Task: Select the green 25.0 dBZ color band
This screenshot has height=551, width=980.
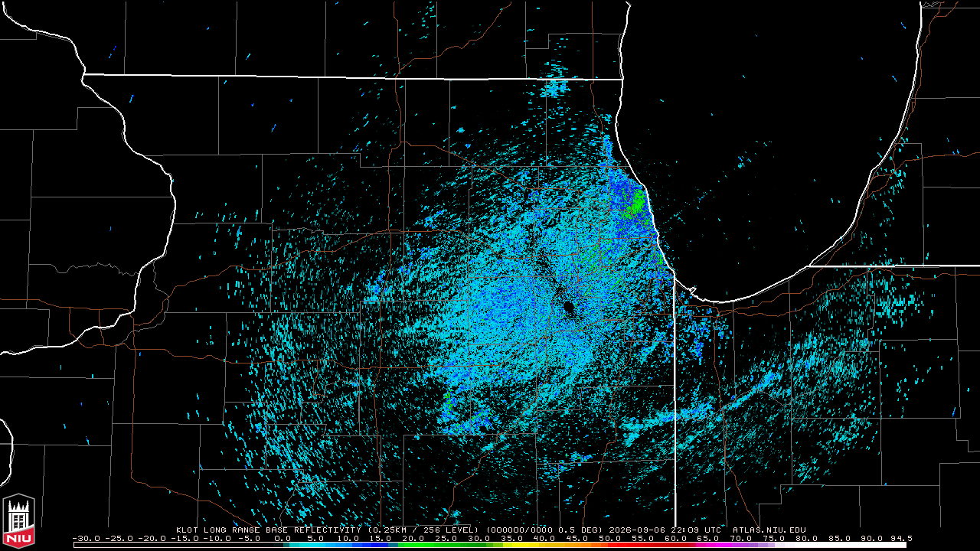Action: pos(446,544)
